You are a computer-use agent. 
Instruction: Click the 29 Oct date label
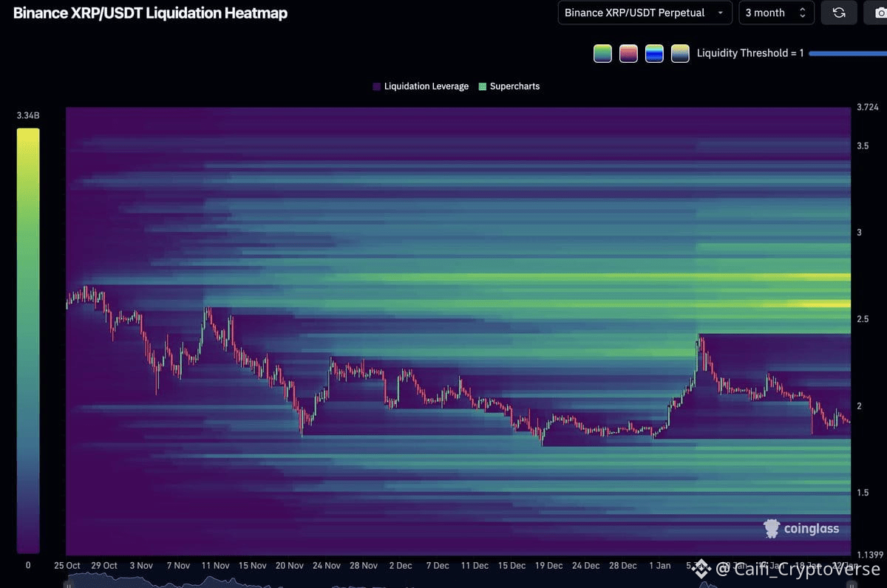104,565
